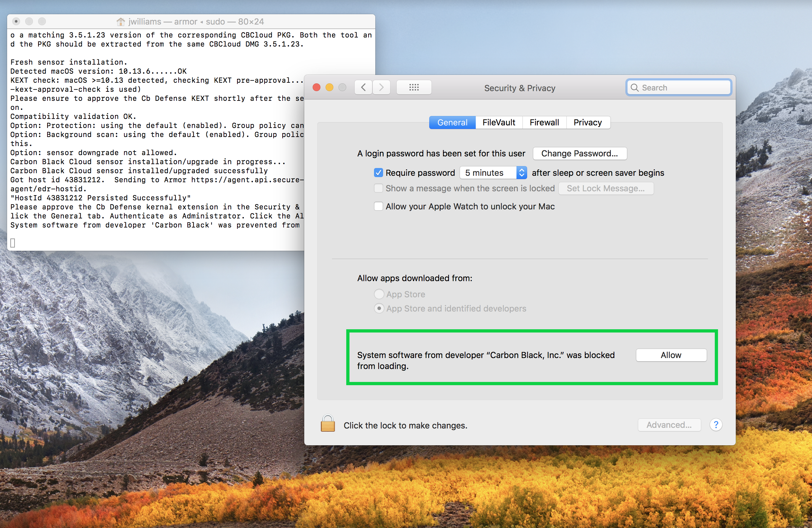Switch to the FileVault tab
The height and width of the screenshot is (528, 812).
pos(499,122)
